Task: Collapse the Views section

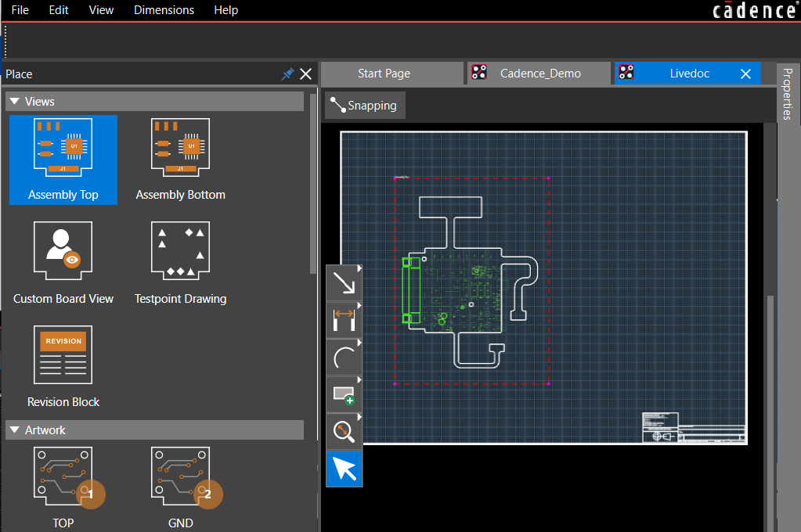Action: coord(15,101)
